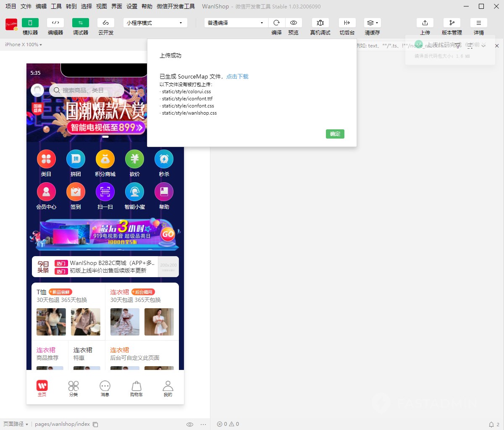This screenshot has width=504, height=430.
Task: Tap the first T恤 product thumbnail
Action: [x=51, y=322]
